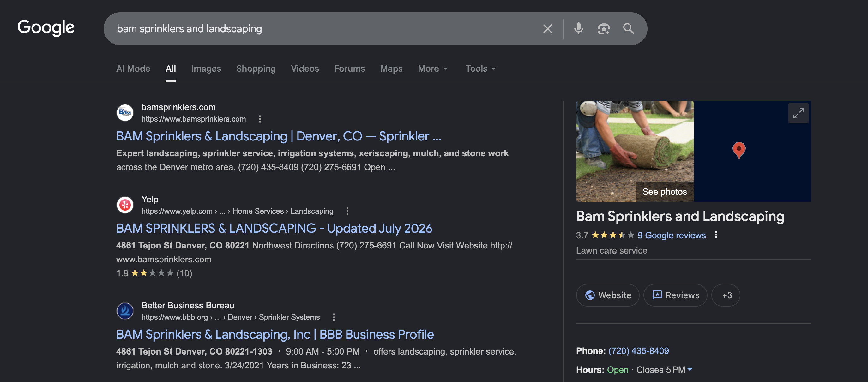The width and height of the screenshot is (868, 382).
Task: Start voice search with microphone icon
Action: 578,29
